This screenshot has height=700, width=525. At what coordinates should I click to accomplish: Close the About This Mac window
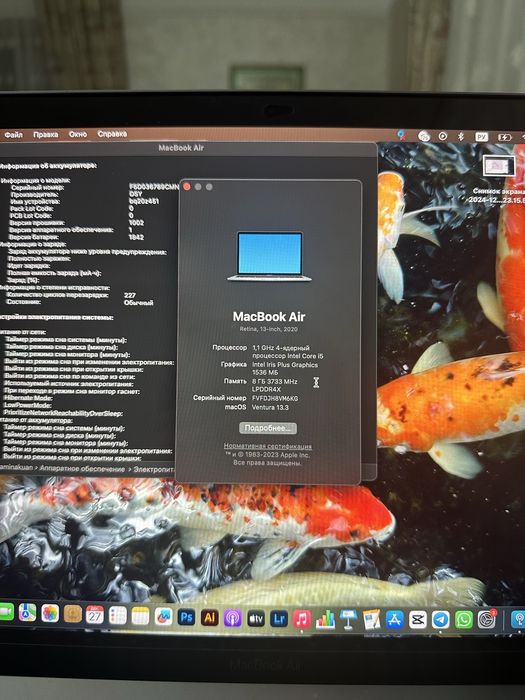[x=187, y=187]
